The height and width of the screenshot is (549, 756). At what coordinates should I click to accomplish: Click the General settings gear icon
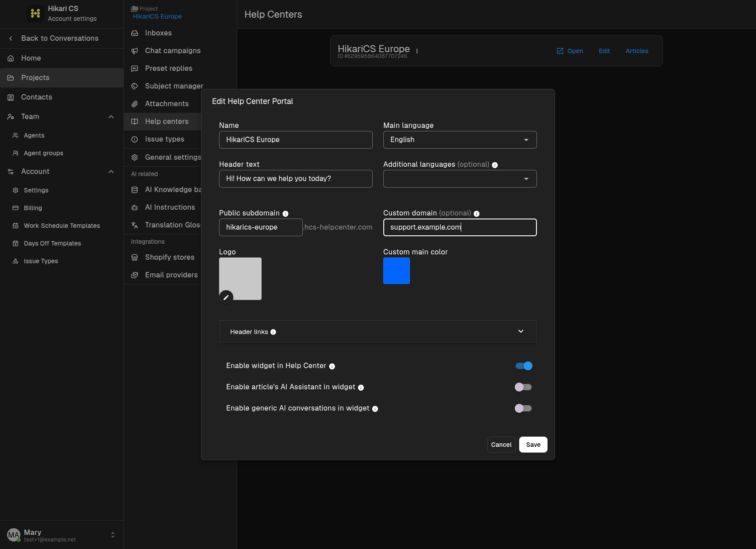pos(135,157)
